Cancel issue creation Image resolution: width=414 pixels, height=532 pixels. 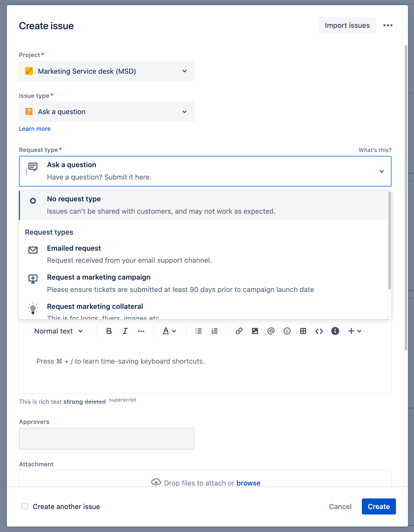(340, 506)
